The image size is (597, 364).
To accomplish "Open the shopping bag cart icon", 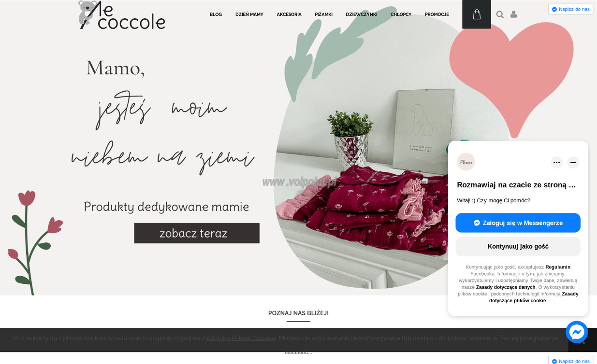I will click(x=477, y=14).
